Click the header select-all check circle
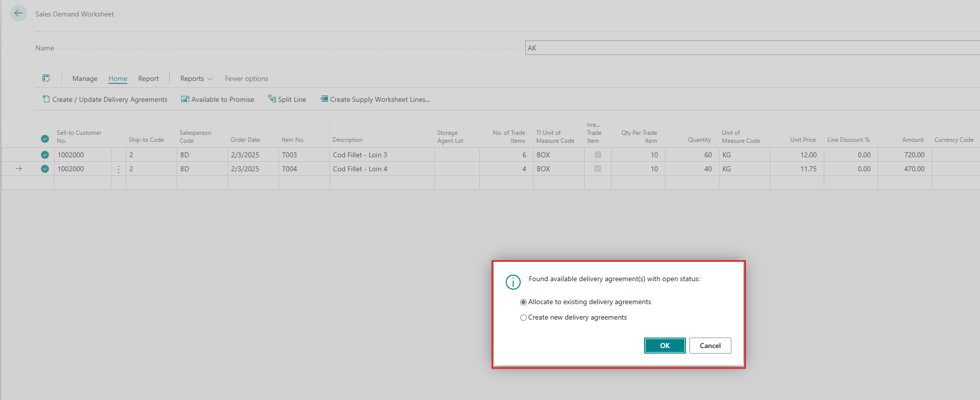The height and width of the screenshot is (400, 980). [x=45, y=139]
